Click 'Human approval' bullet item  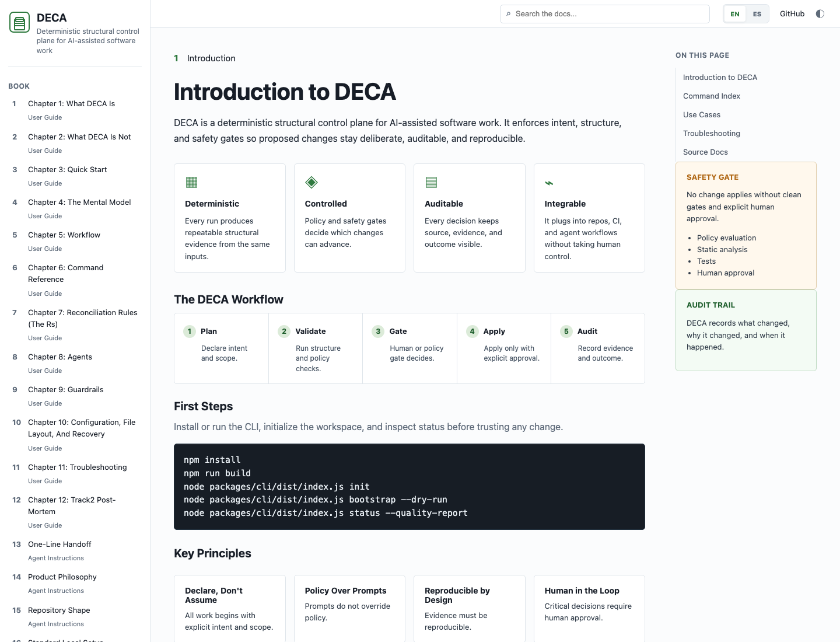tap(726, 273)
